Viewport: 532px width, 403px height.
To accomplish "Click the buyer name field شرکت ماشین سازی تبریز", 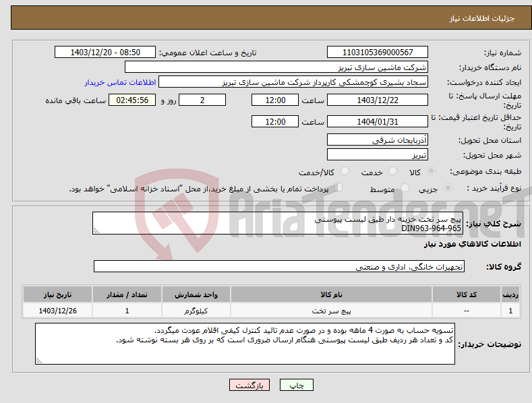I will pos(276,67).
